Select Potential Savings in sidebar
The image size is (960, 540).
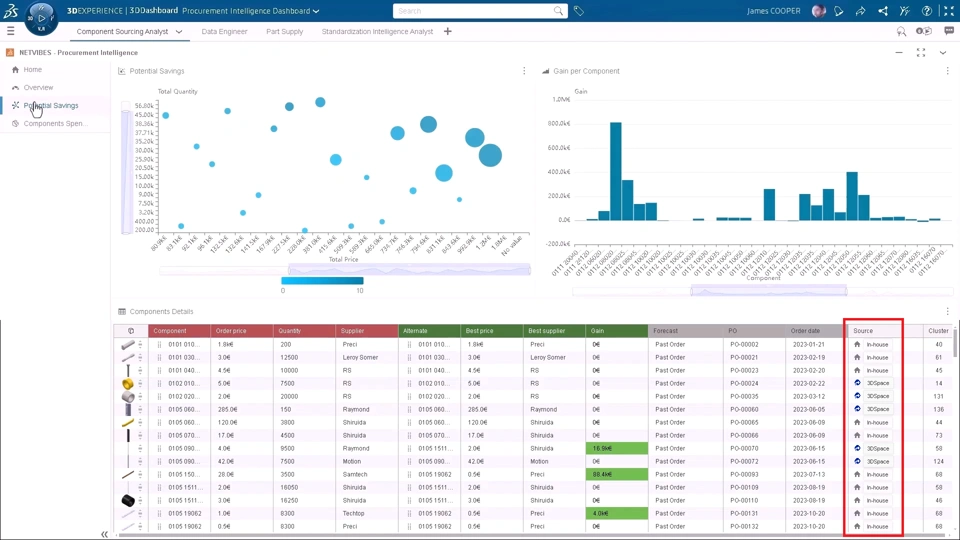(x=51, y=105)
